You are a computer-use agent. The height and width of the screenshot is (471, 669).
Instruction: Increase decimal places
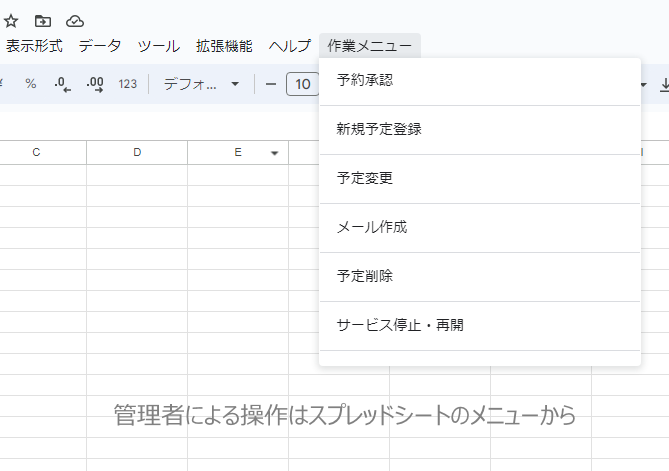click(x=95, y=84)
